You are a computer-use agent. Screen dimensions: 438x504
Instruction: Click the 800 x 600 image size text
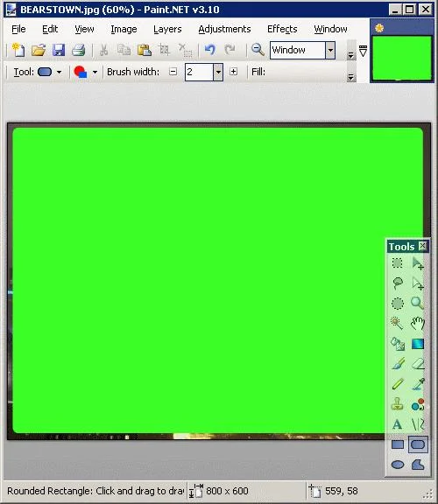(x=227, y=491)
